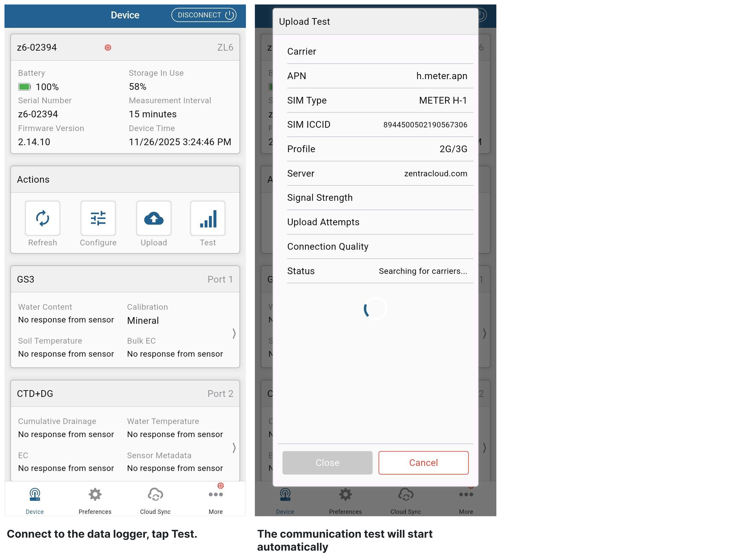The width and height of the screenshot is (751, 560).
Task: Tap the Refresh action icon
Action: tap(42, 218)
